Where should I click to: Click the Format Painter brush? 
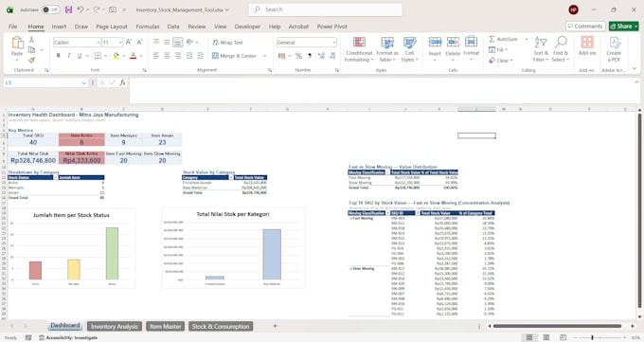tap(31, 60)
